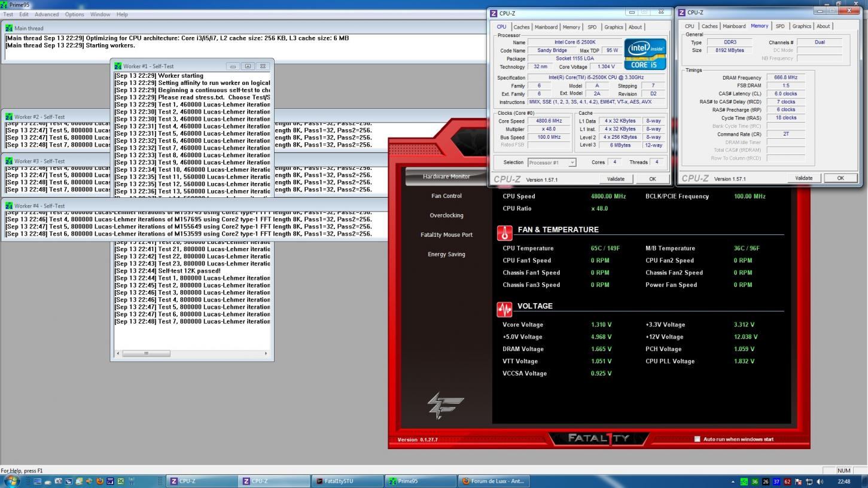Select Hardware Monitor in Fatal1ty sidebar
868x488 pixels.
point(447,176)
